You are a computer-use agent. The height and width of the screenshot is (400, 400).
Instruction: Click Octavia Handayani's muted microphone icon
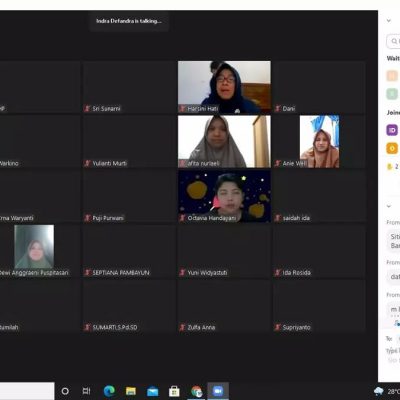[182, 218]
